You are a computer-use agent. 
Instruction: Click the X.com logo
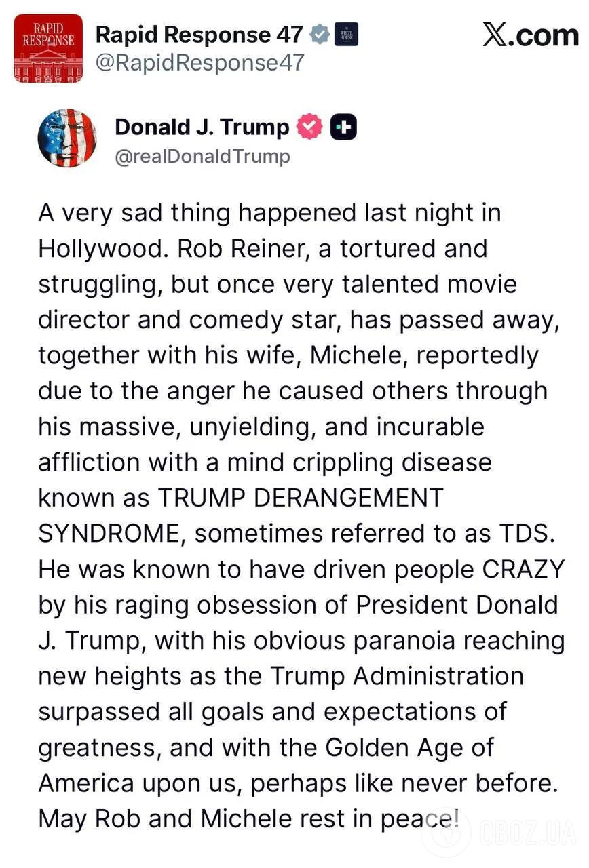click(531, 36)
